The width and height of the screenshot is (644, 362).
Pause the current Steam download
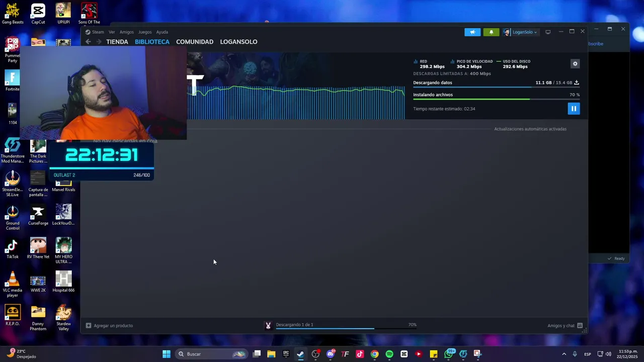click(574, 109)
